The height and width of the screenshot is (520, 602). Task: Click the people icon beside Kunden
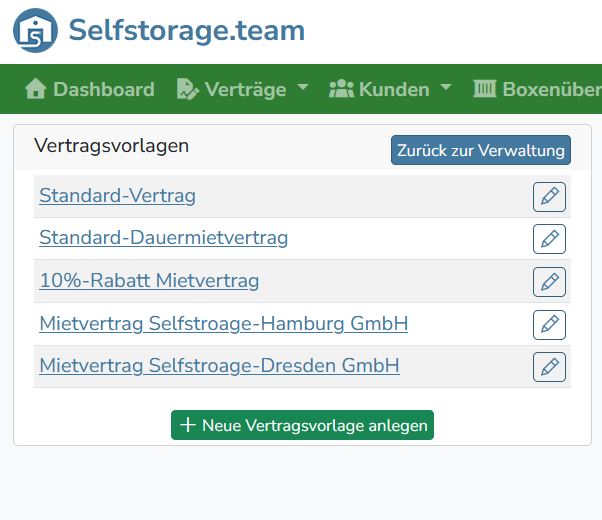341,89
